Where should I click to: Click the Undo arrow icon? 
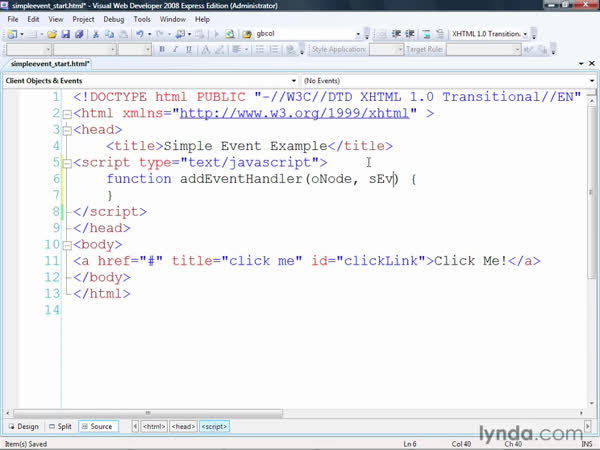point(137,34)
